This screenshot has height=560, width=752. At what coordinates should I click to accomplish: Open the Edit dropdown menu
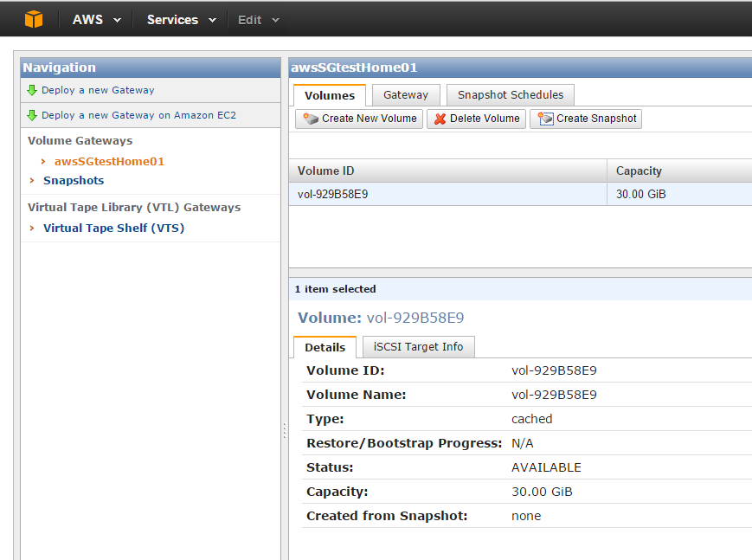pos(259,20)
